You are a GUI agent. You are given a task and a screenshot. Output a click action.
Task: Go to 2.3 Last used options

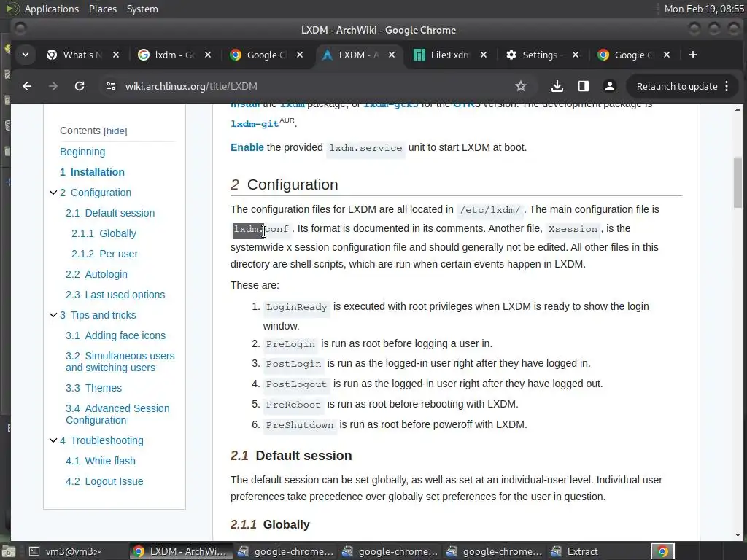[x=115, y=295]
